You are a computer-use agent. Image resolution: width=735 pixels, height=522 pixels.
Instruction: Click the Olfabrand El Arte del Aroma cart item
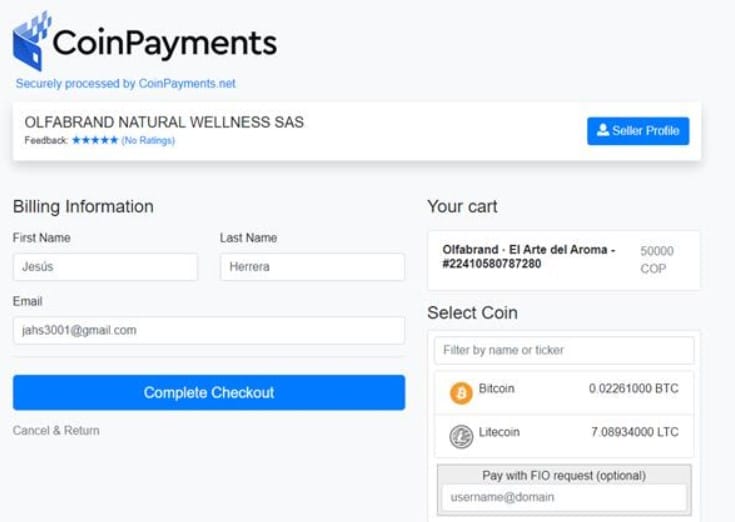[x=564, y=260]
